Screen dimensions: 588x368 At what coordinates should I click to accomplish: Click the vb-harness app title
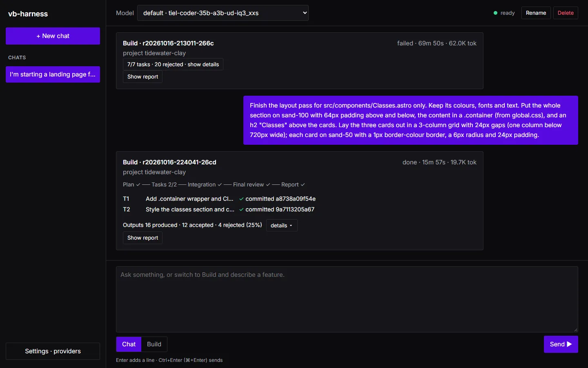[28, 14]
